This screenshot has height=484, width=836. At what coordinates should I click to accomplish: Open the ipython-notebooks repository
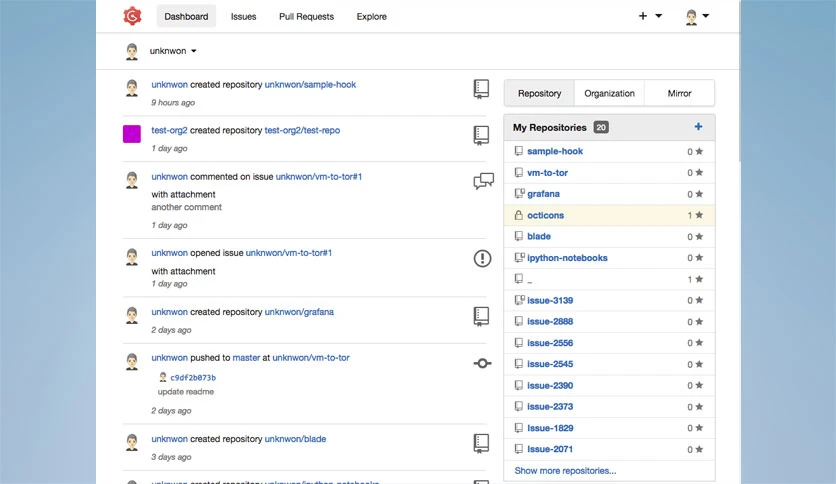pos(567,258)
